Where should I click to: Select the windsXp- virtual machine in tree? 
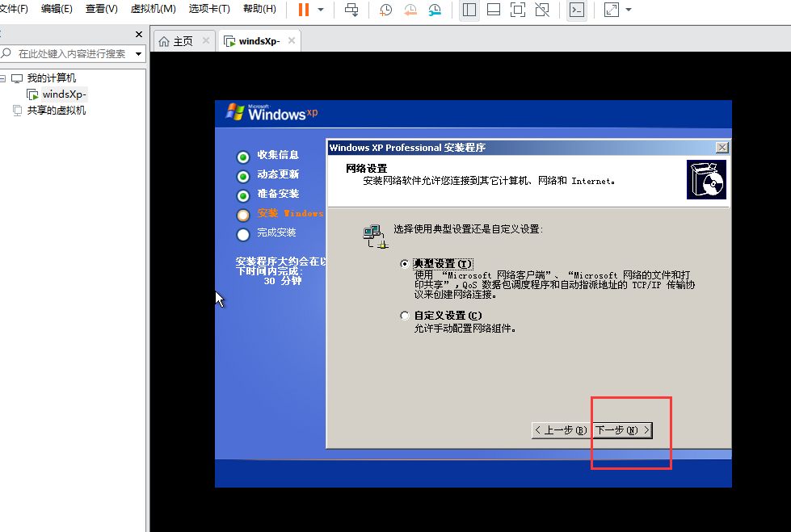click(64, 94)
